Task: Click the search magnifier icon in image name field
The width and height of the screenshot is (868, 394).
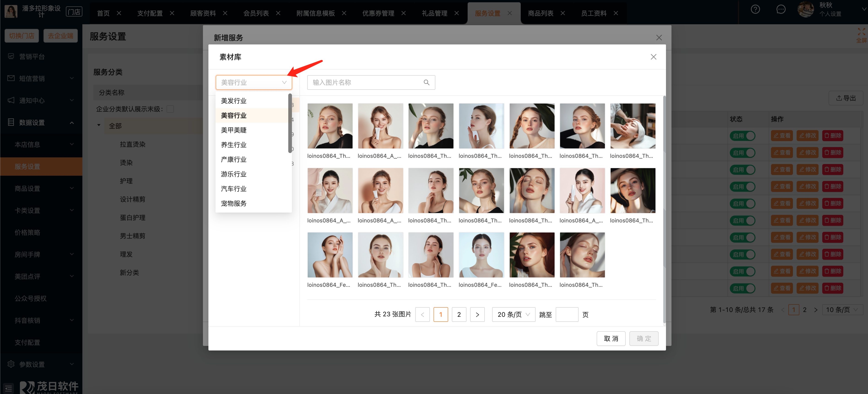Action: tap(426, 82)
